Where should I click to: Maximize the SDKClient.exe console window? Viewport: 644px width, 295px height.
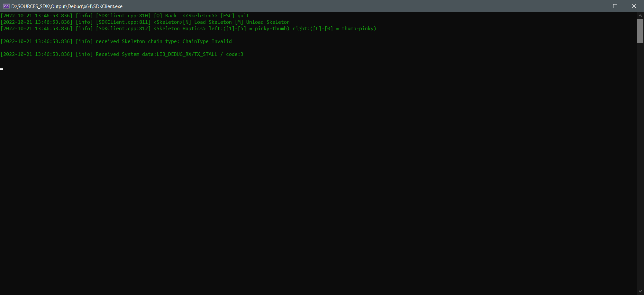tap(615, 6)
